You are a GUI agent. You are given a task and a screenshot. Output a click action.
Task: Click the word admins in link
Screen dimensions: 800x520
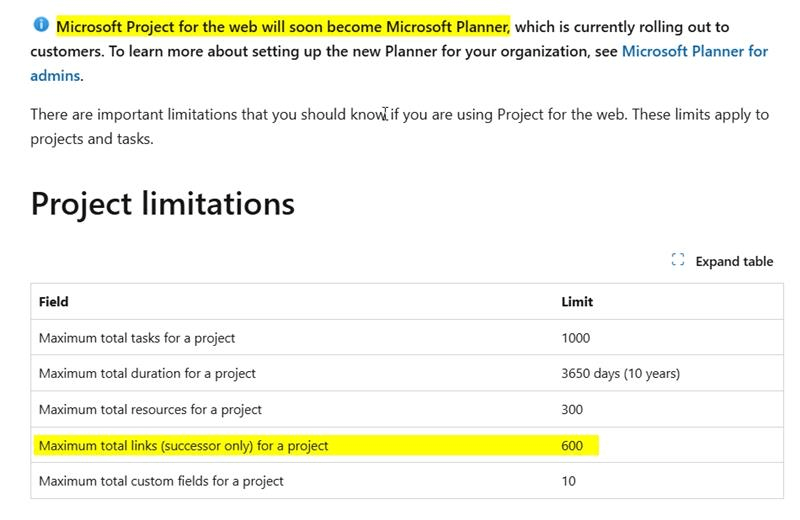coord(55,76)
